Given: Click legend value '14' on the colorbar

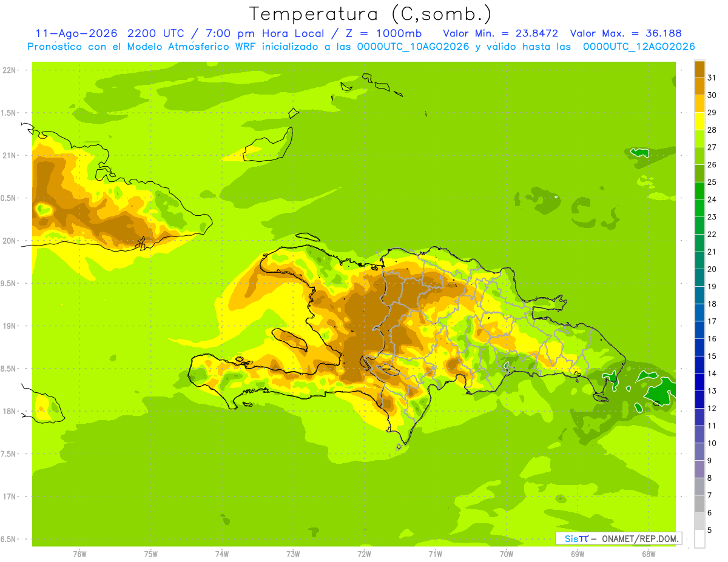Looking at the screenshot, I should coord(712,373).
